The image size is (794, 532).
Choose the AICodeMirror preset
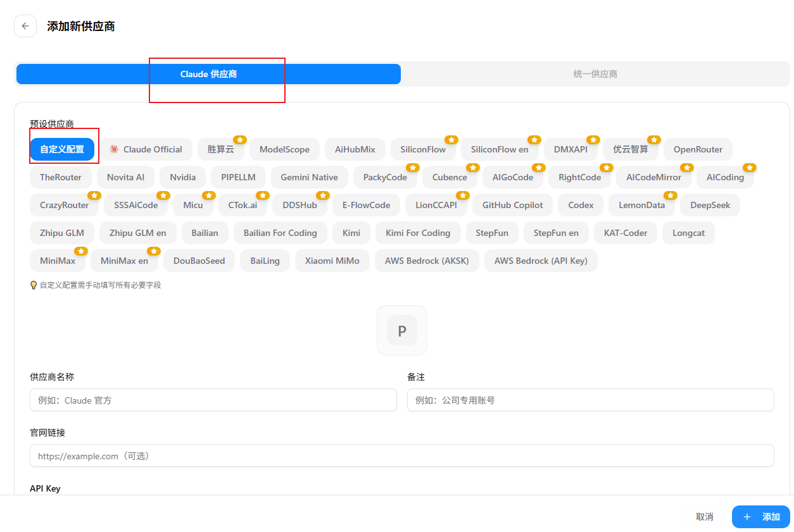(x=653, y=177)
